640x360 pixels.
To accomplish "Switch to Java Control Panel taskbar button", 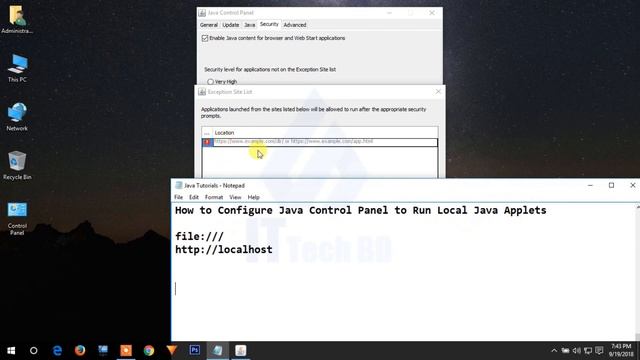I will click(240, 351).
